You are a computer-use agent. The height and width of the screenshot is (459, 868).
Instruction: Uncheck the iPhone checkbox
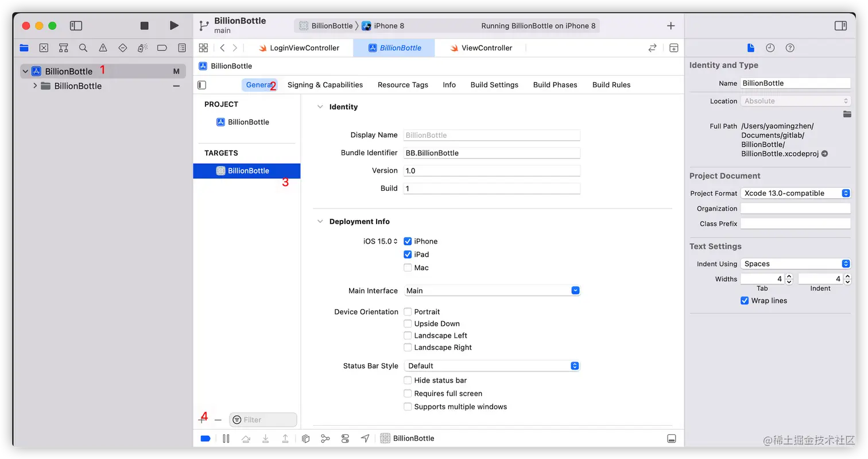click(408, 241)
